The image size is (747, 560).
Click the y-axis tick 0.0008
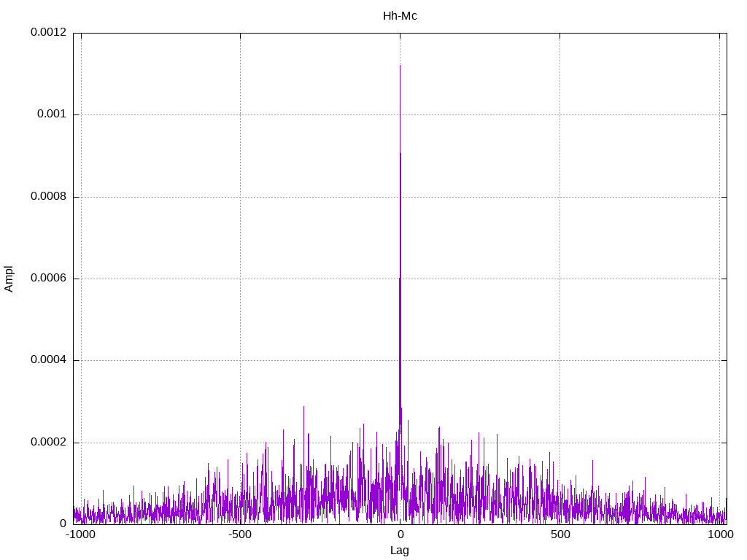coord(49,197)
